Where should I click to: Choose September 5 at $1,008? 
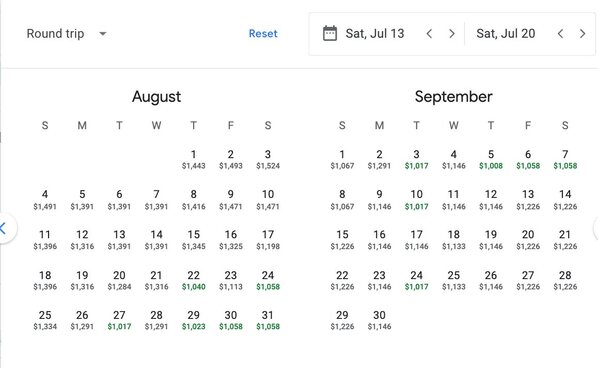(x=491, y=159)
